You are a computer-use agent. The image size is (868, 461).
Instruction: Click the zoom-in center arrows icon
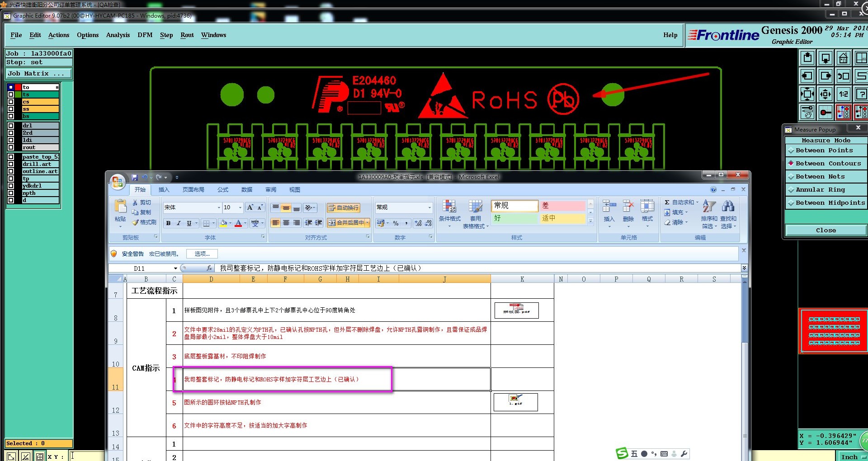coord(826,94)
